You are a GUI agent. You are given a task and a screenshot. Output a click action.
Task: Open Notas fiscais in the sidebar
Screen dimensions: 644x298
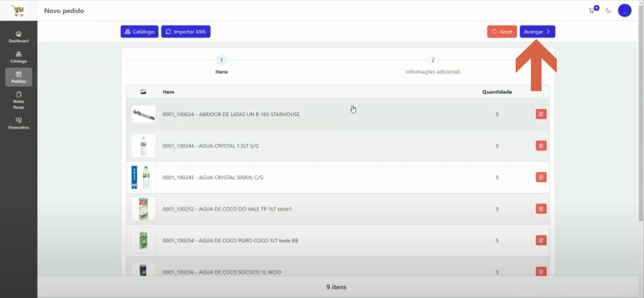coord(19,100)
